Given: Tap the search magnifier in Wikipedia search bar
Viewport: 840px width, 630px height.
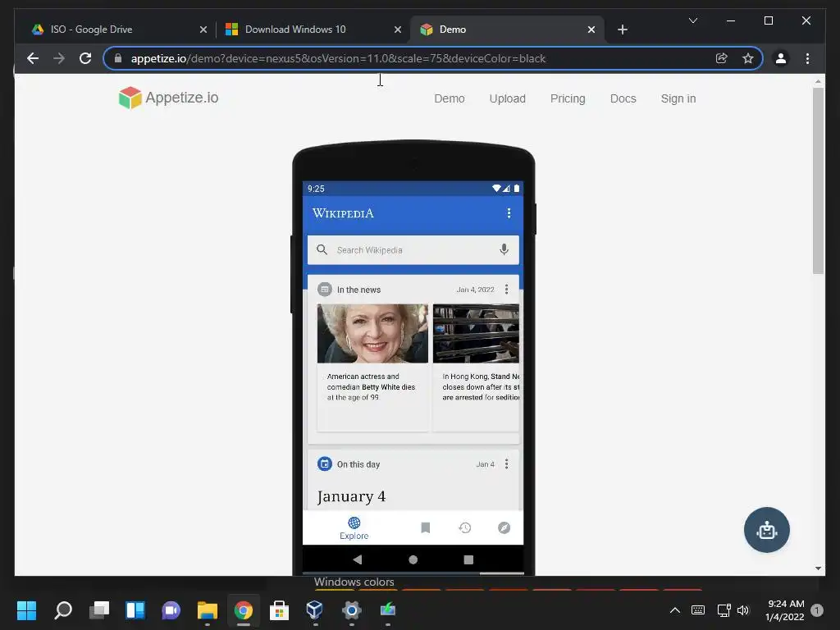Looking at the screenshot, I should [x=322, y=249].
